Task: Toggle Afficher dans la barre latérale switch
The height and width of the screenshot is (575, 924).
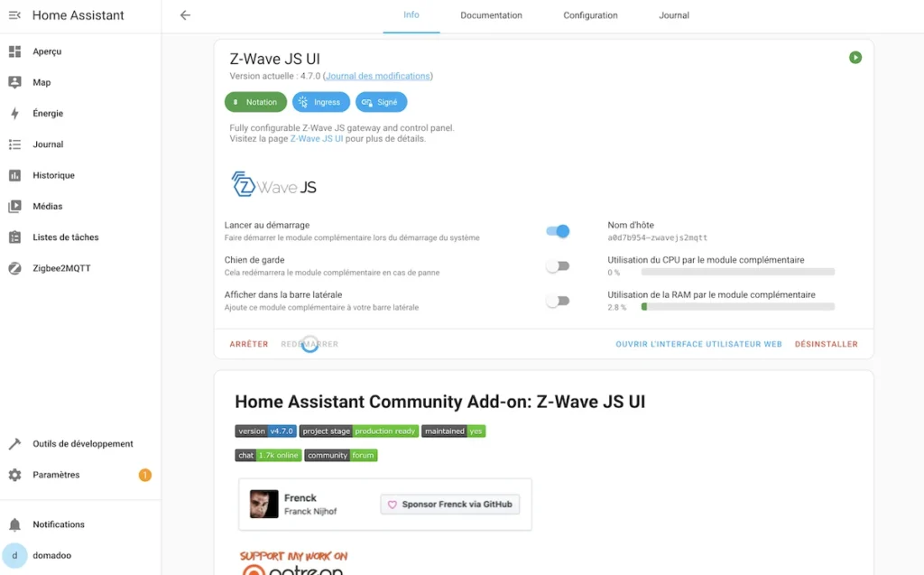Action: [x=558, y=301]
